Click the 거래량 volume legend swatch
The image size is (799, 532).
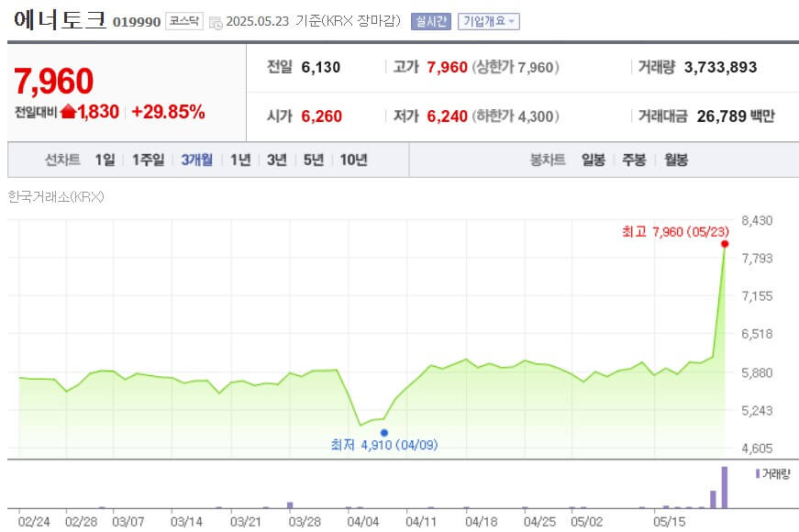tap(758, 474)
